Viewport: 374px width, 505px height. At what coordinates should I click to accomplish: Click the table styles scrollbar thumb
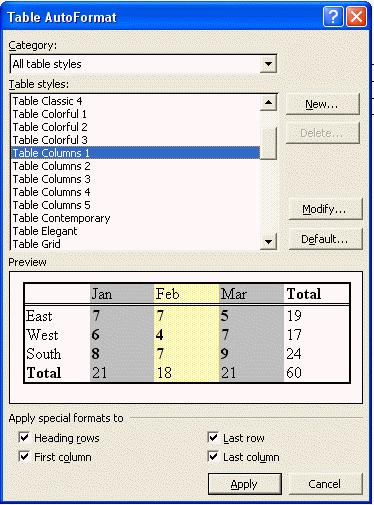coord(268,143)
